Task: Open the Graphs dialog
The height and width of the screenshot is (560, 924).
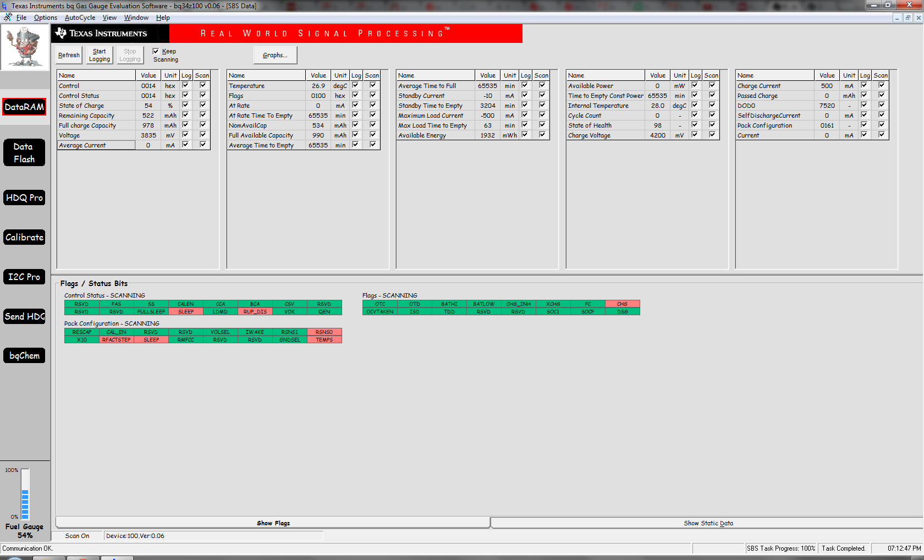Action: click(275, 55)
